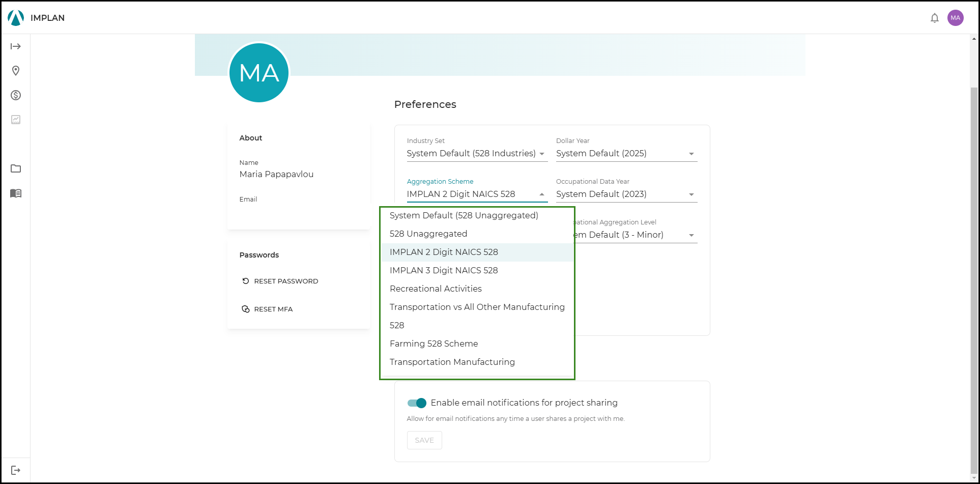Image resolution: width=980 pixels, height=484 pixels.
Task: Open Projects via the folder icon
Action: coord(16,168)
